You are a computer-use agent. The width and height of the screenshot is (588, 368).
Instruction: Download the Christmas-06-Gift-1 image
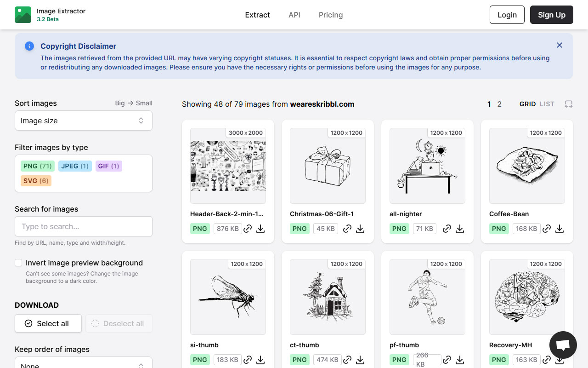360,229
